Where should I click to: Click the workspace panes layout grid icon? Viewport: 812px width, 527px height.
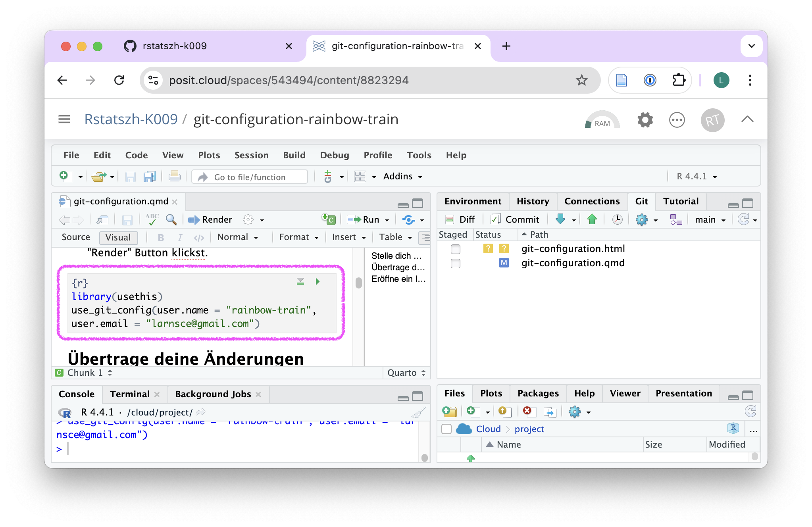click(360, 176)
